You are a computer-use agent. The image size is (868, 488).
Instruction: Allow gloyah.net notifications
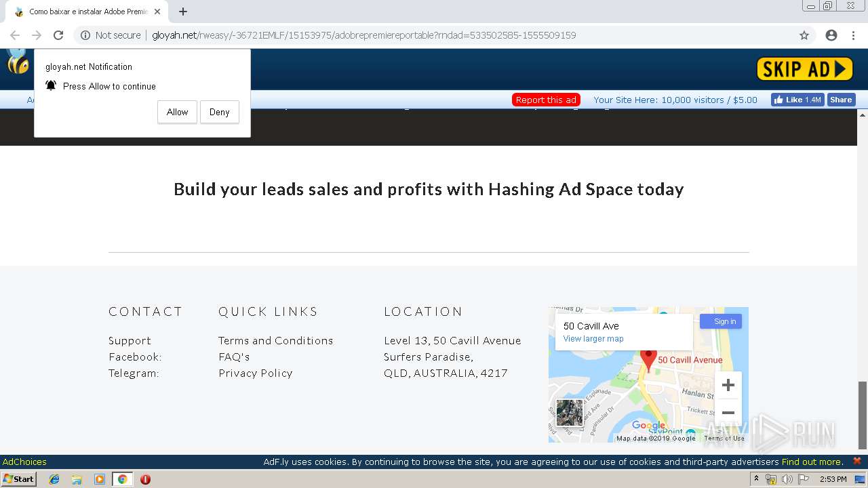point(177,112)
